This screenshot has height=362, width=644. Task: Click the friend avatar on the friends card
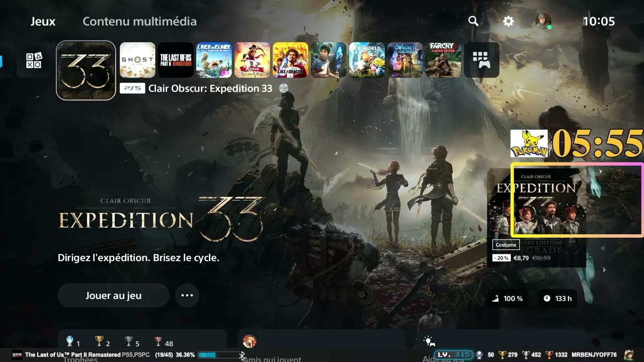[x=250, y=342]
